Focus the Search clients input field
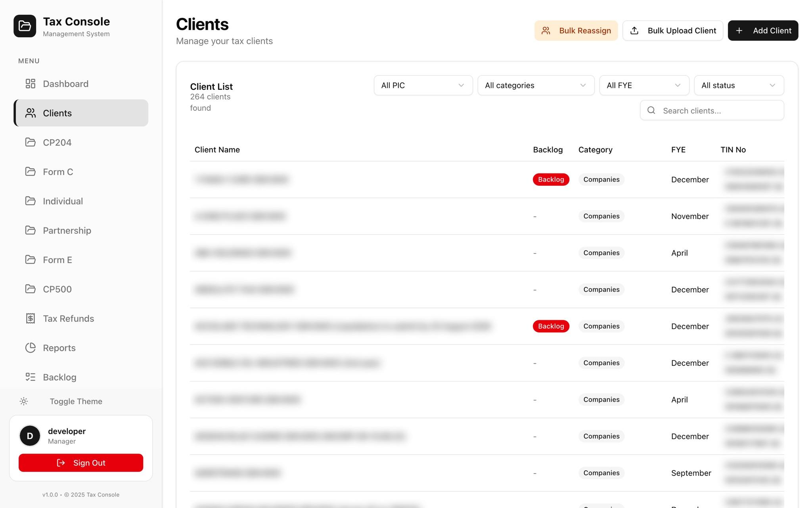Screen dimensions: 812x508 click(x=712, y=110)
